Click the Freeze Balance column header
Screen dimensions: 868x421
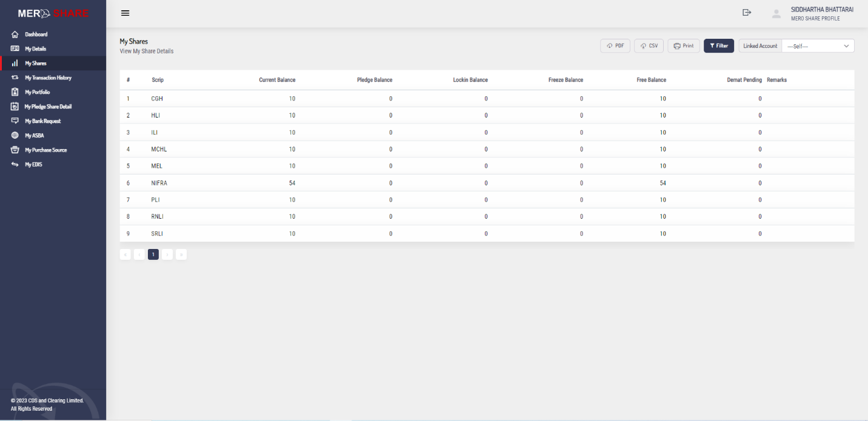point(566,80)
